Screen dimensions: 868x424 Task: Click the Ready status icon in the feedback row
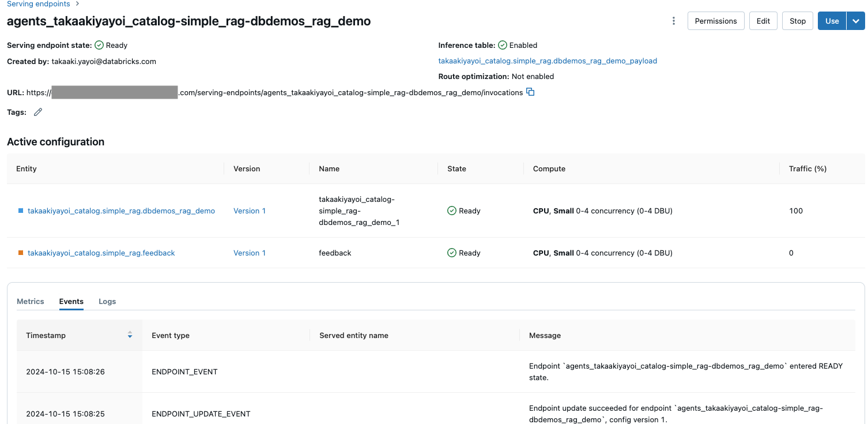(x=452, y=253)
